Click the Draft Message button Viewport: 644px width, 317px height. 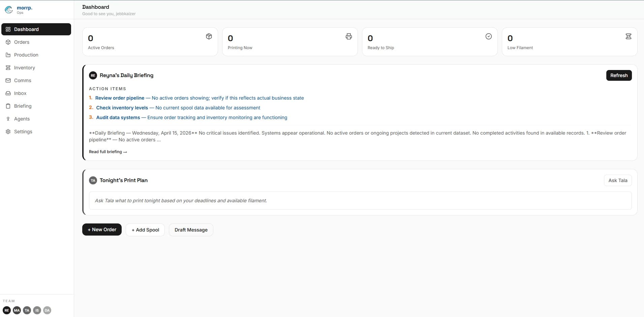(191, 230)
